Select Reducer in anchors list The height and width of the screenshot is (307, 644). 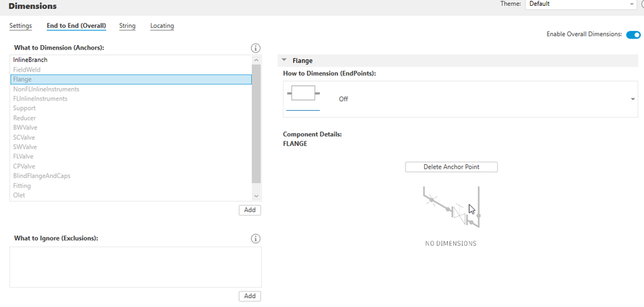[x=131, y=118]
